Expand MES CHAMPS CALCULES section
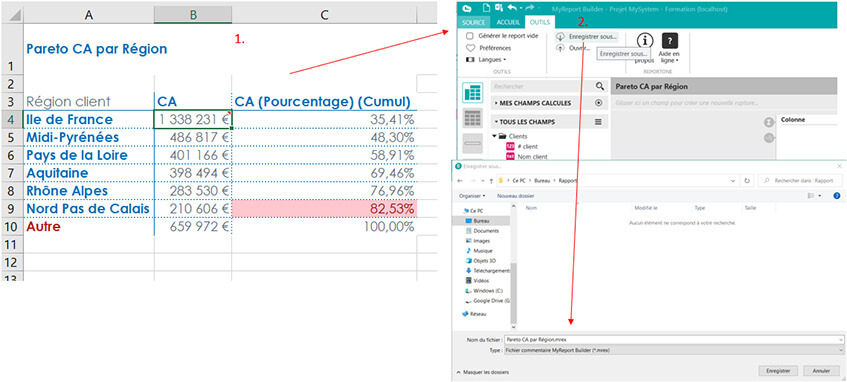 tap(496, 103)
